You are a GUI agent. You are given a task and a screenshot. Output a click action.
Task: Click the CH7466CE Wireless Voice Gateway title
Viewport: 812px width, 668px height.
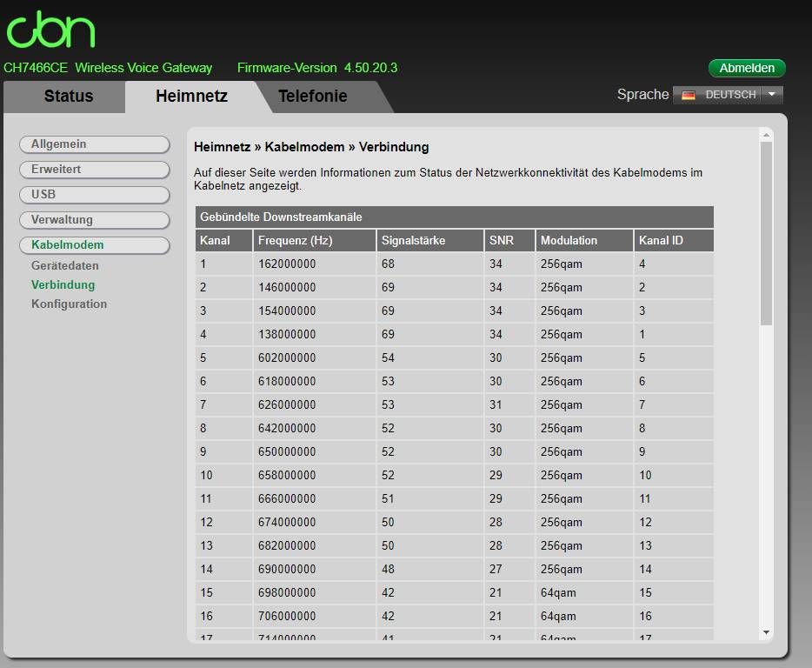pyautogui.click(x=108, y=68)
